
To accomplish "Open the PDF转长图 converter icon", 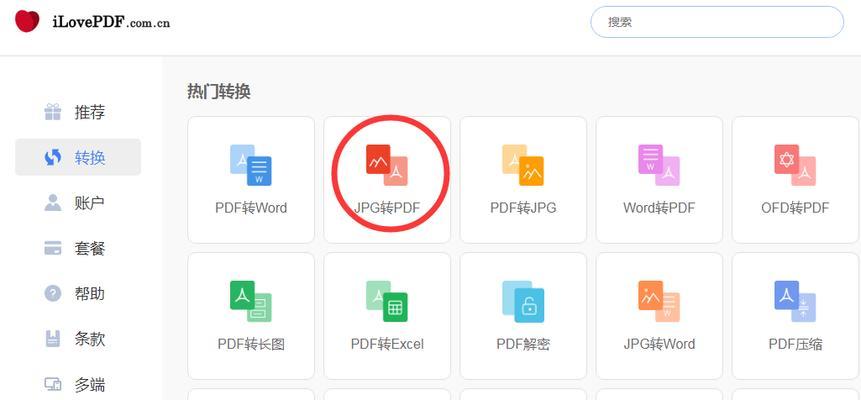I will click(x=250, y=301).
